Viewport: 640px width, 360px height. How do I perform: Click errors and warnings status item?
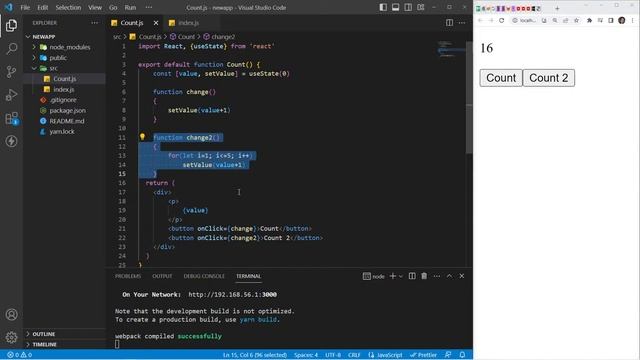(19, 355)
